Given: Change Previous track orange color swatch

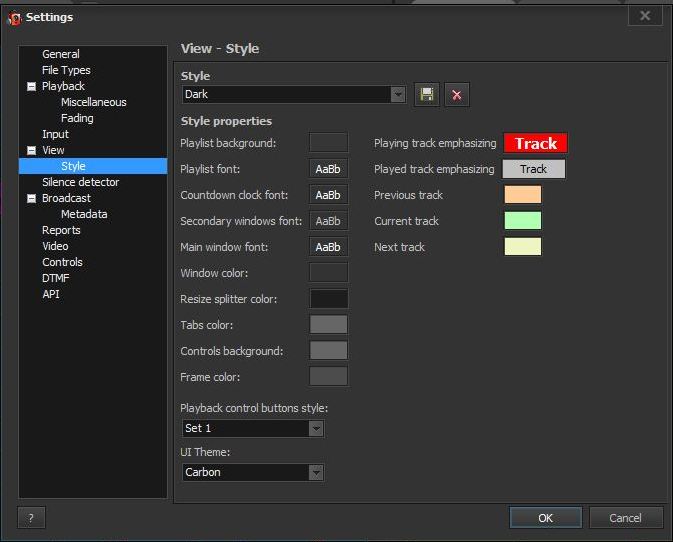Looking at the screenshot, I should coord(522,194).
